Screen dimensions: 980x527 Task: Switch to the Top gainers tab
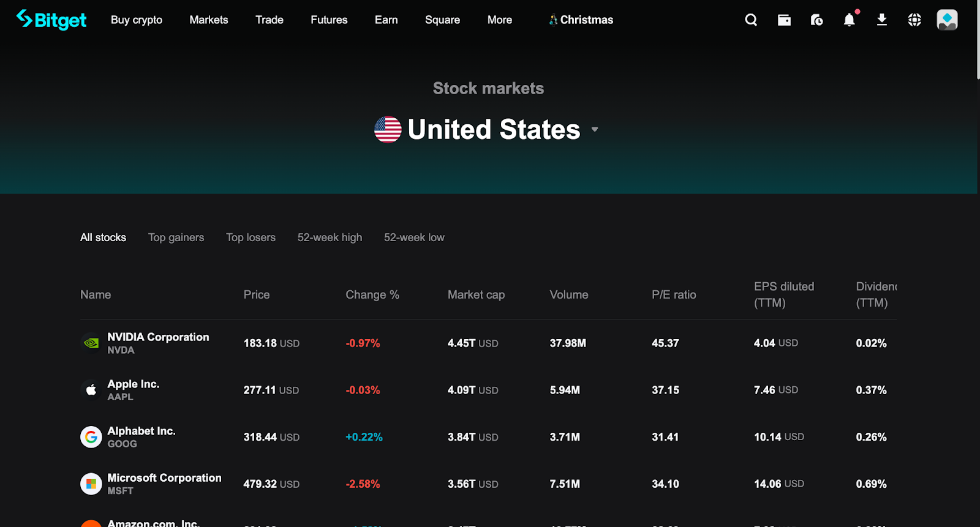176,237
